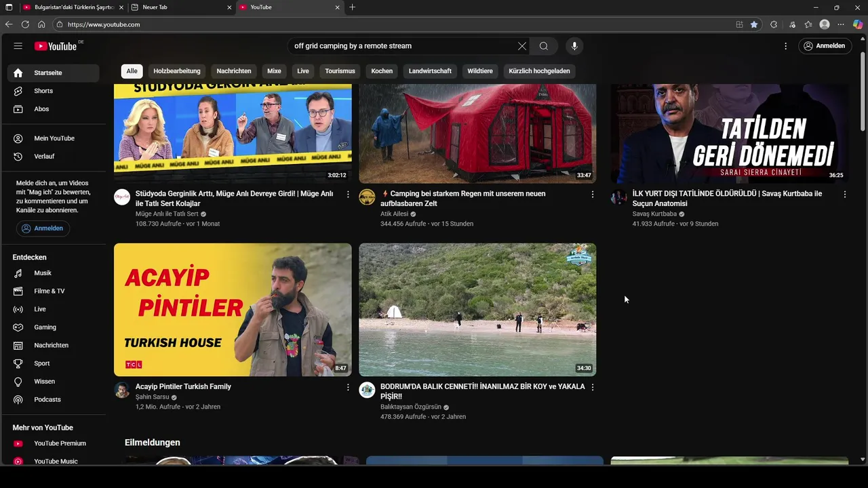
Task: Play the red inflatable tent video thumbnail
Action: tap(477, 134)
